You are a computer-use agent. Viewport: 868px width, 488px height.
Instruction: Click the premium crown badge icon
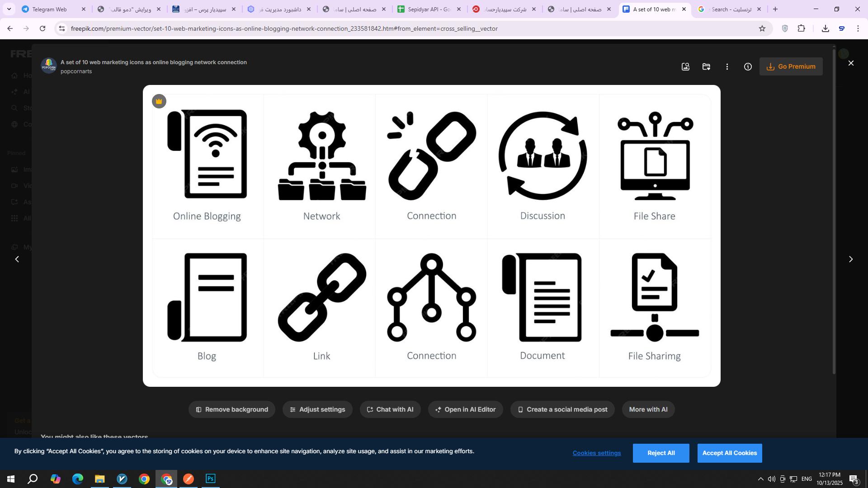159,101
